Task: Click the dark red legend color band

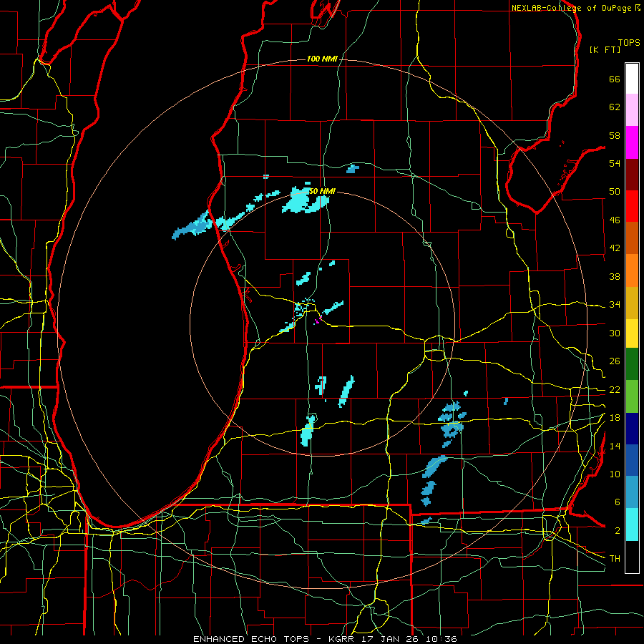Action: pyautogui.click(x=632, y=174)
